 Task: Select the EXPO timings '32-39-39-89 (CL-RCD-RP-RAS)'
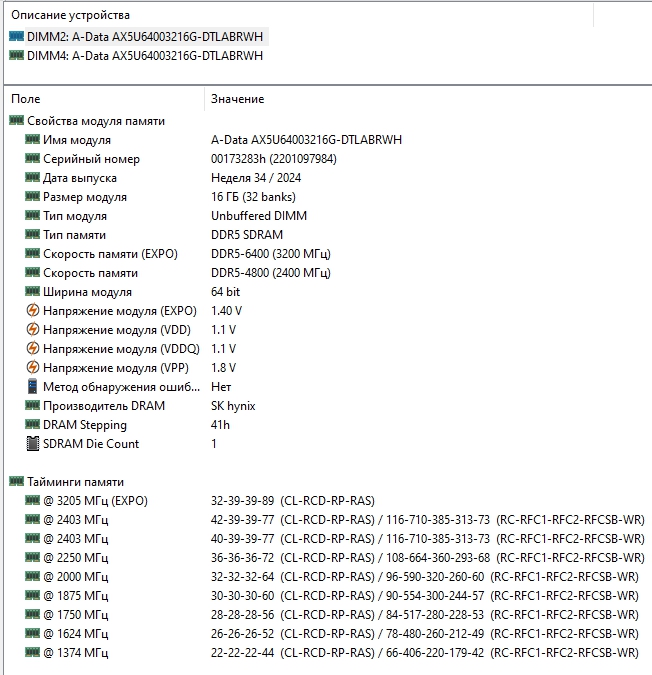tap(293, 501)
